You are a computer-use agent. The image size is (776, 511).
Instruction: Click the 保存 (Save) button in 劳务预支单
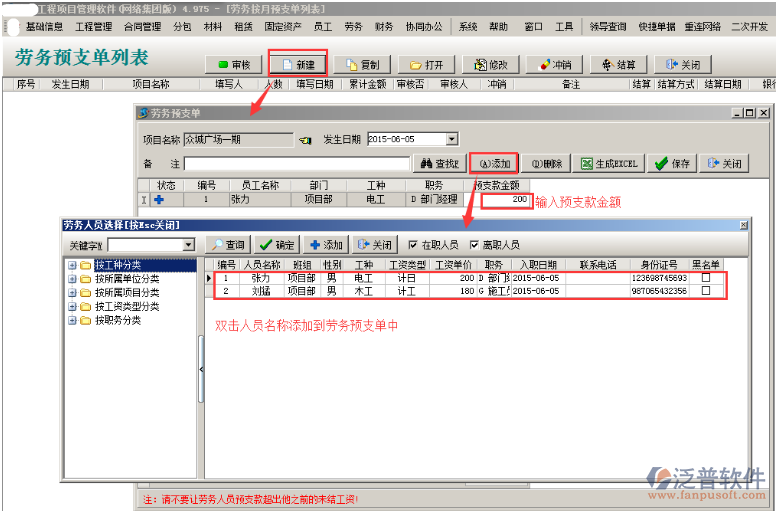pos(672,163)
